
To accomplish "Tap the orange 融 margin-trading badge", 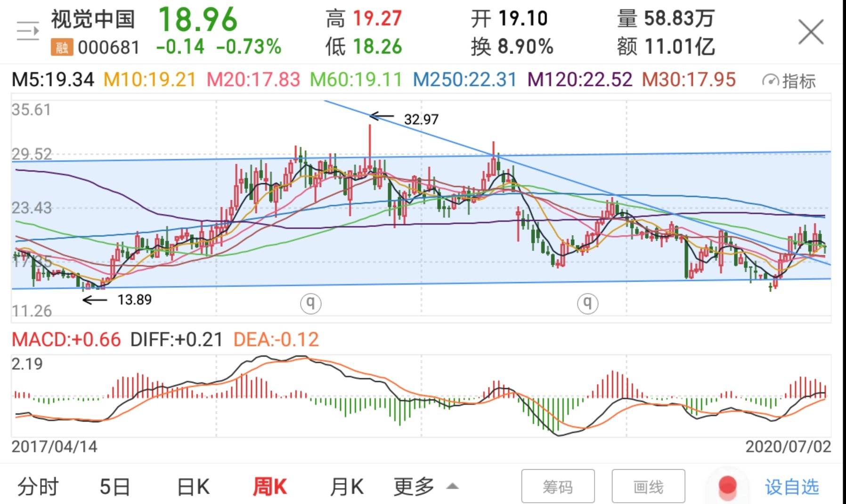I will point(62,48).
